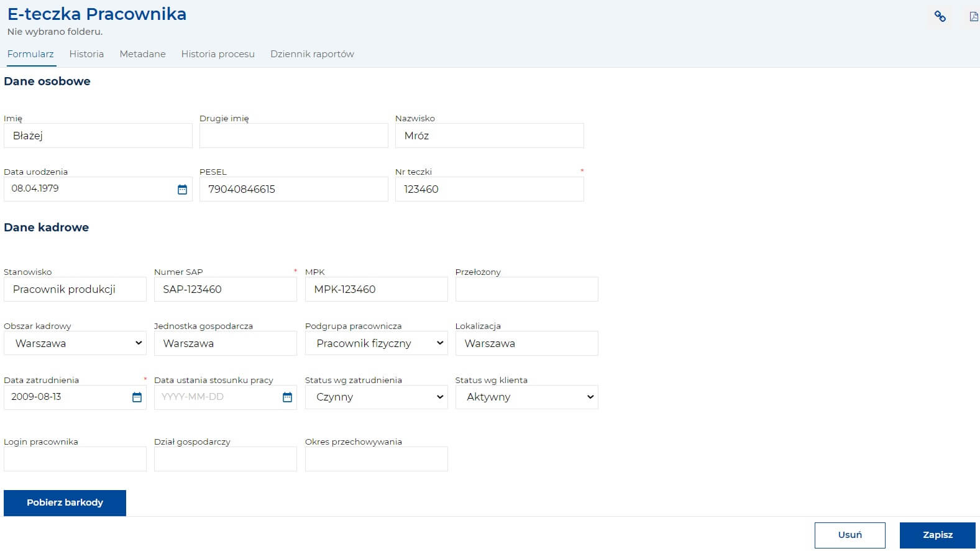The width and height of the screenshot is (980, 551).
Task: Click the MPK field
Action: (x=376, y=289)
